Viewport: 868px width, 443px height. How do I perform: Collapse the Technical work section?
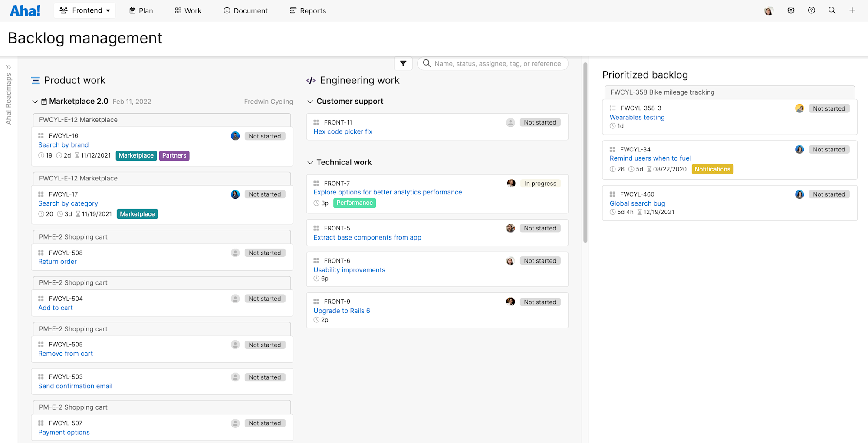310,162
